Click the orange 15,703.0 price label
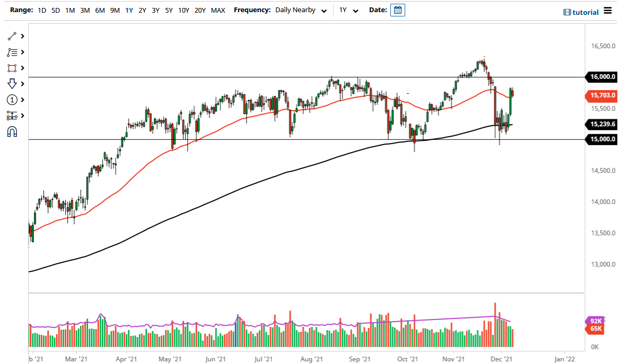Screen dimensions: 620x364 [601, 96]
